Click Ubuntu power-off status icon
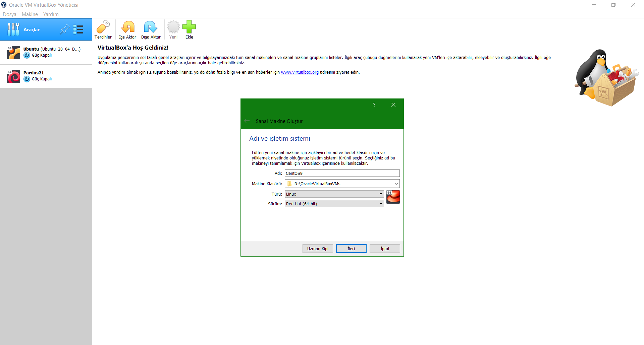 [x=27, y=55]
